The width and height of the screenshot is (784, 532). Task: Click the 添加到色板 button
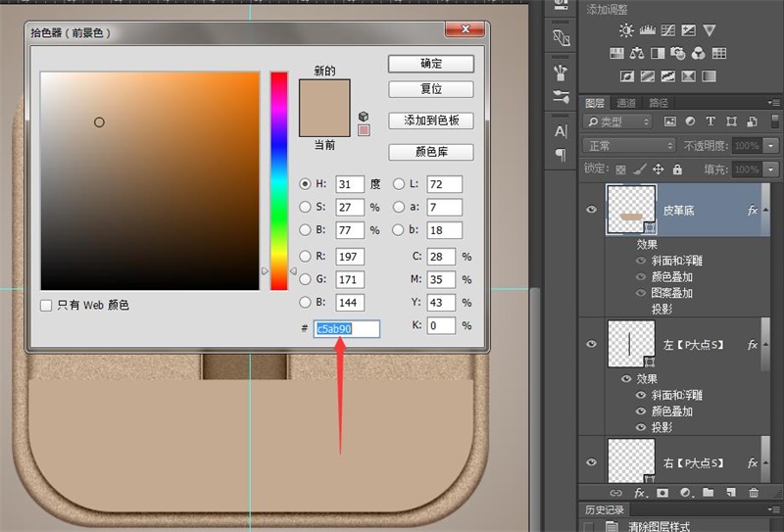tap(431, 121)
